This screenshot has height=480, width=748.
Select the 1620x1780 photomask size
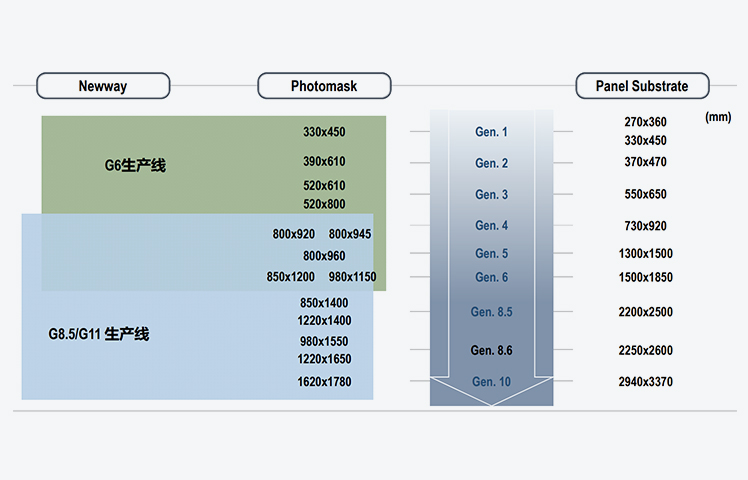point(324,381)
